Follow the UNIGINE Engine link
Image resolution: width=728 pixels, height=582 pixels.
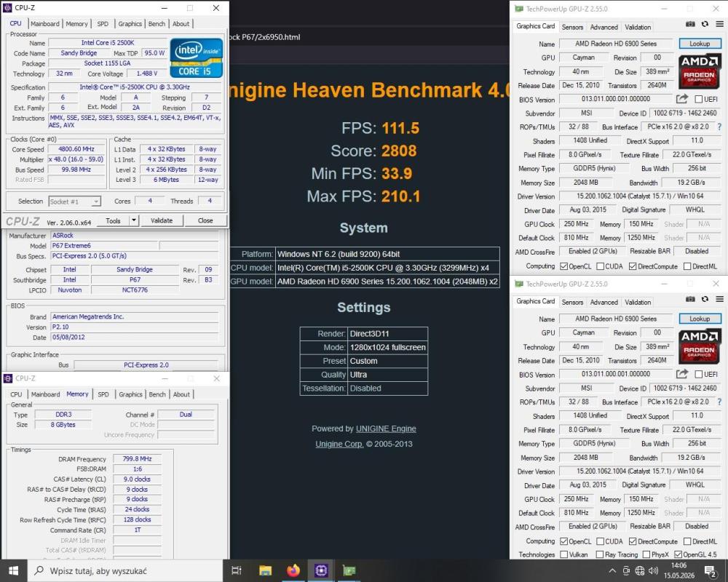386,428
